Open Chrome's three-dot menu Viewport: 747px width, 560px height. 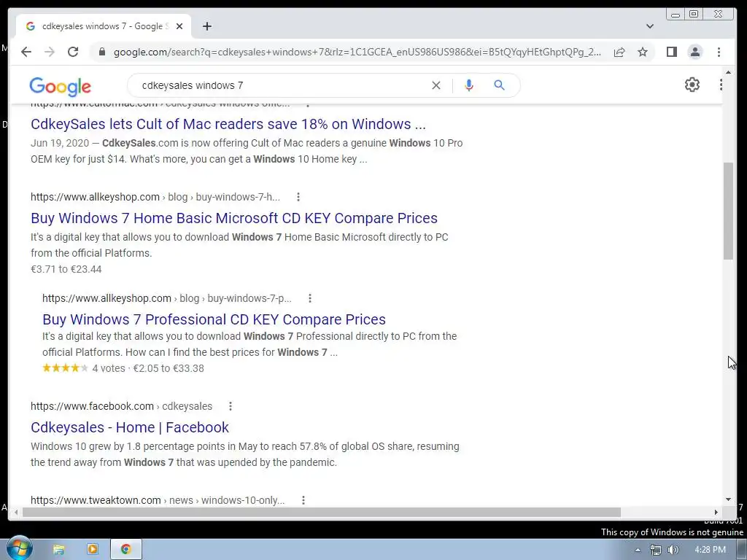719,52
